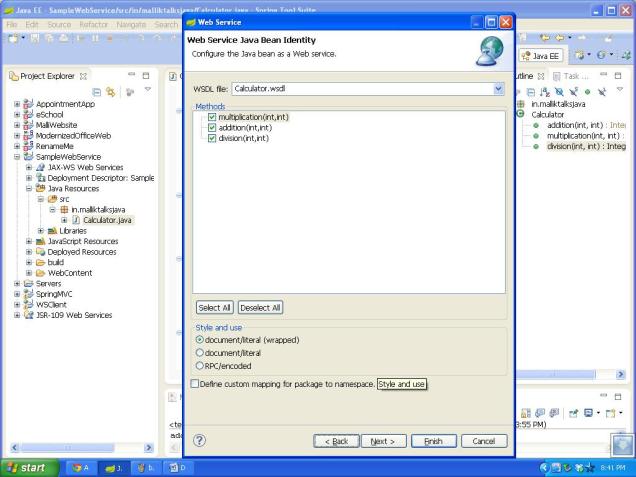Screen dimensions: 636x477
Task: Click the Cancel button
Action: click(484, 441)
